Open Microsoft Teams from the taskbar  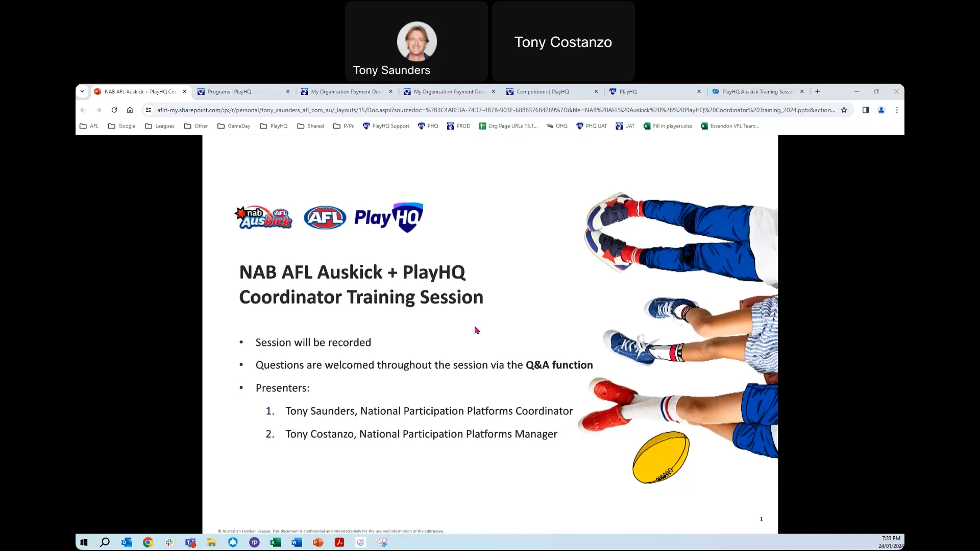(x=190, y=542)
